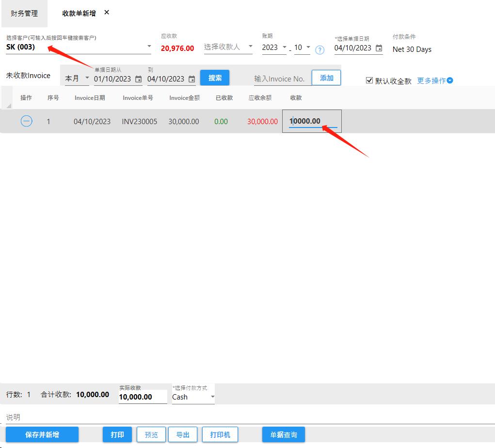Open the 本月 date range dropdown
495x448 pixels.
point(77,79)
